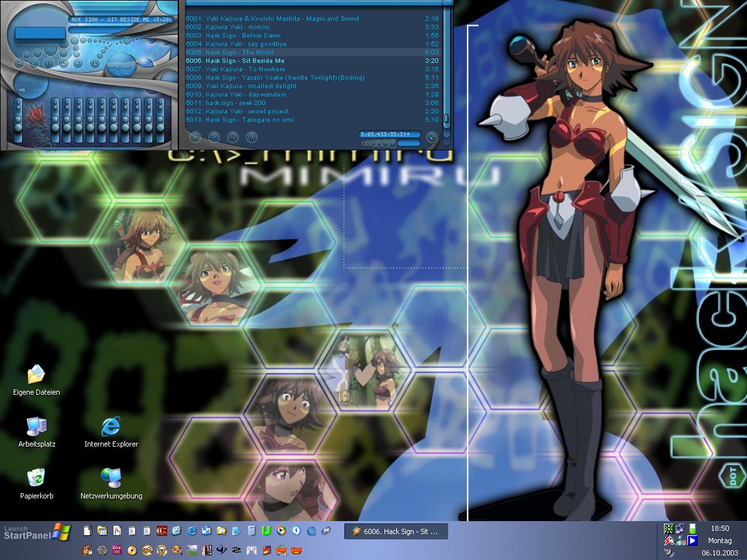747x560 pixels.
Task: Click the pause button in Winamp player
Action: (x=49, y=64)
